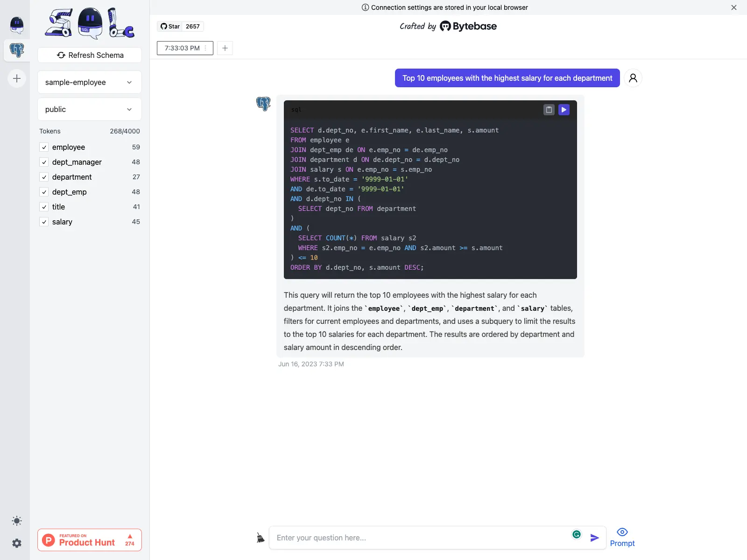Type in the question input field

pos(420,538)
